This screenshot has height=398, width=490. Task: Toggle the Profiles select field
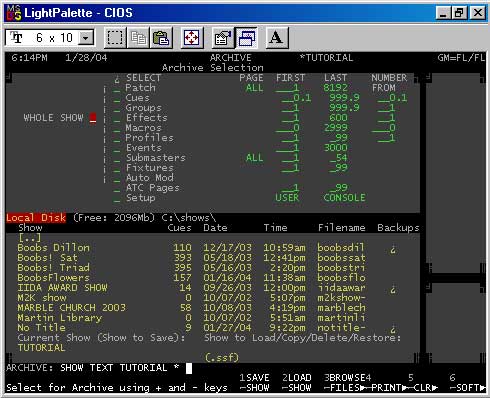tap(116, 139)
